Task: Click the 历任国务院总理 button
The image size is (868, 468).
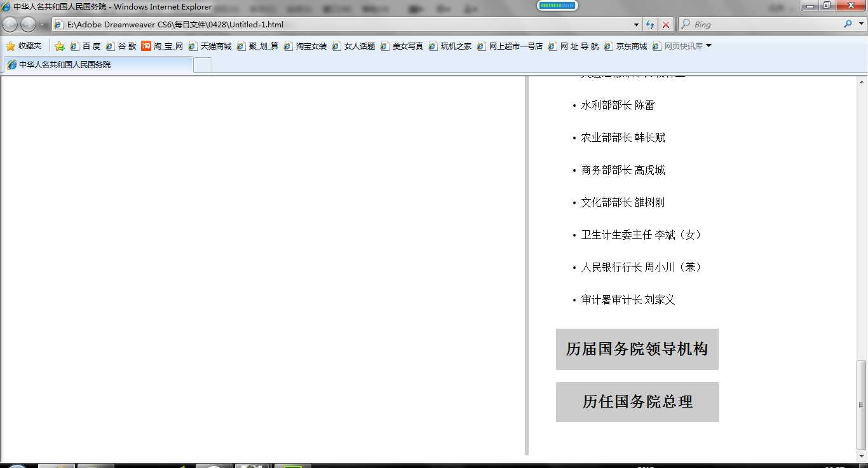Action: click(637, 402)
